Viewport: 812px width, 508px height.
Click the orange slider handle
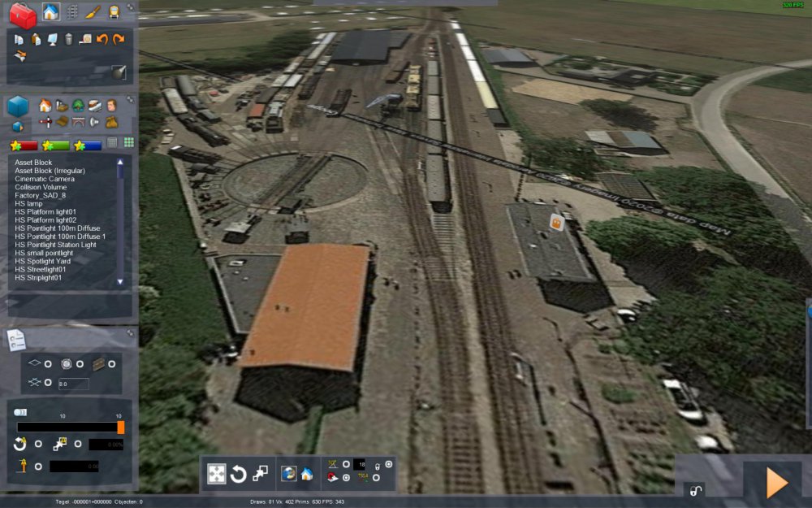(x=120, y=427)
